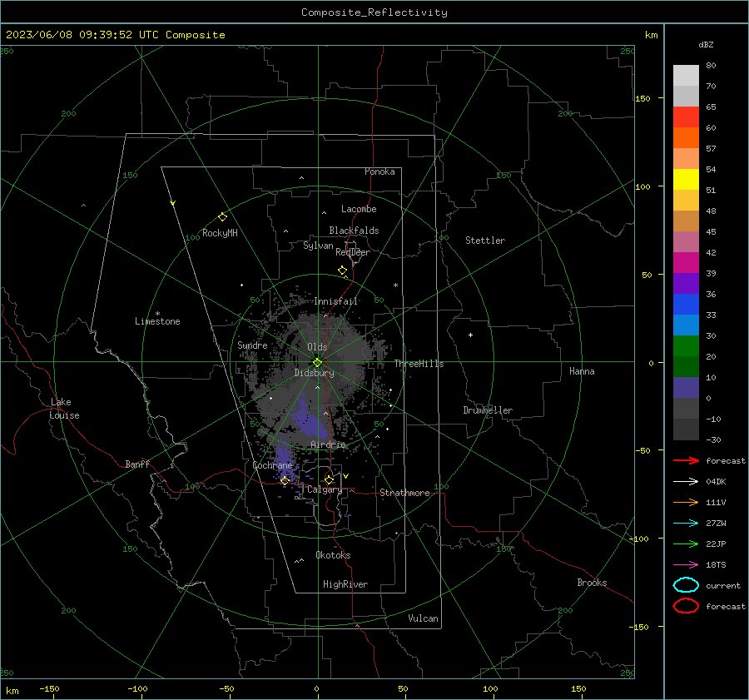Select the red forecast oval icon
749x700 pixels.
pos(686,606)
